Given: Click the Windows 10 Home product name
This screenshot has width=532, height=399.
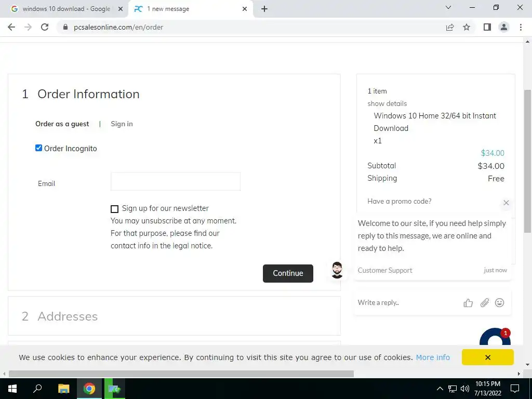Looking at the screenshot, I should point(435,122).
